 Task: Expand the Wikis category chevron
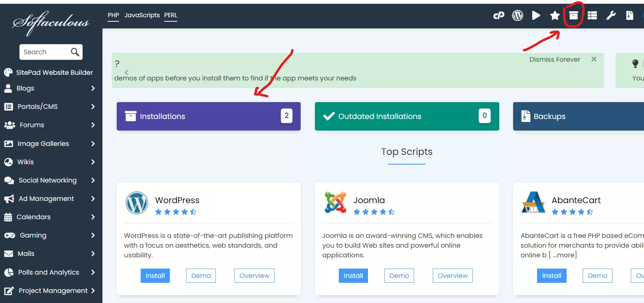point(93,162)
